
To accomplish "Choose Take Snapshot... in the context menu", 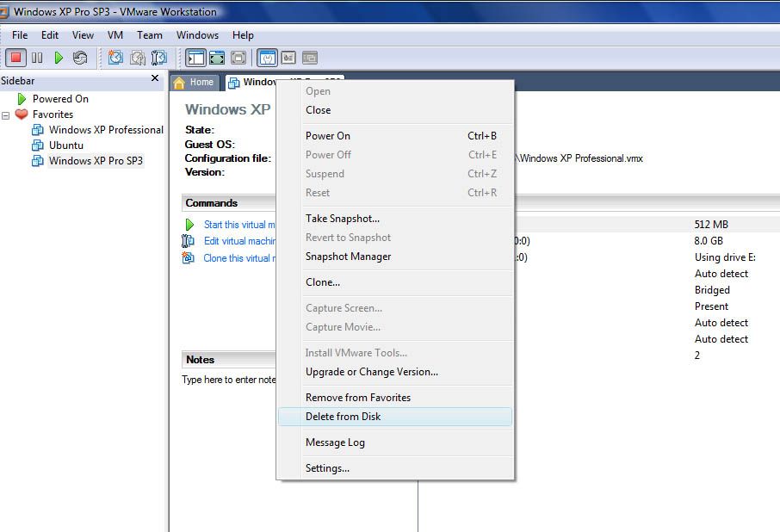I will tap(395, 219).
